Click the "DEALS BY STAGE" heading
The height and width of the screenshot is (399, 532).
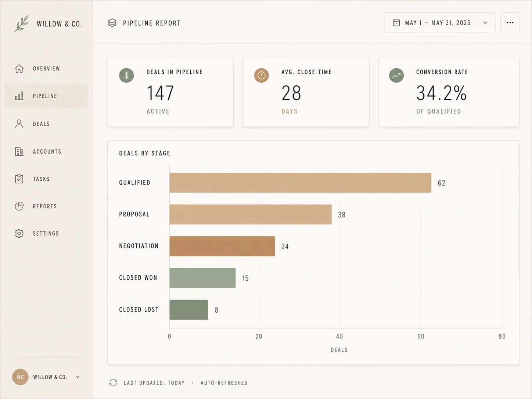tap(145, 153)
